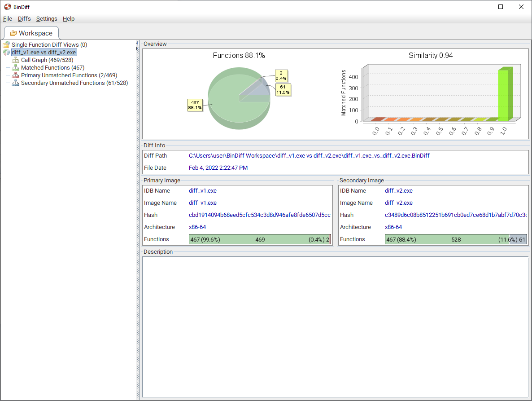The width and height of the screenshot is (532, 401).
Task: Click pie chart label 2 0.4%
Action: coord(281,76)
